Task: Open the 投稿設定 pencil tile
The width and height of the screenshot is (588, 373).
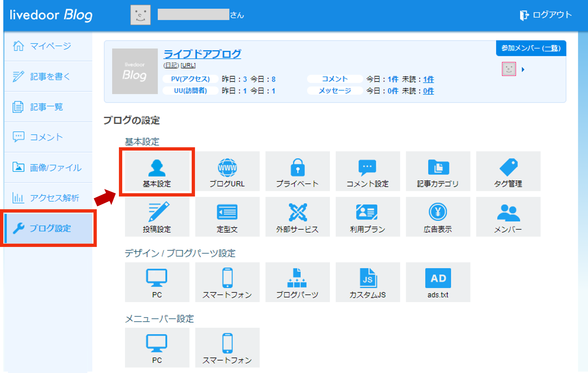Action: coord(157,217)
